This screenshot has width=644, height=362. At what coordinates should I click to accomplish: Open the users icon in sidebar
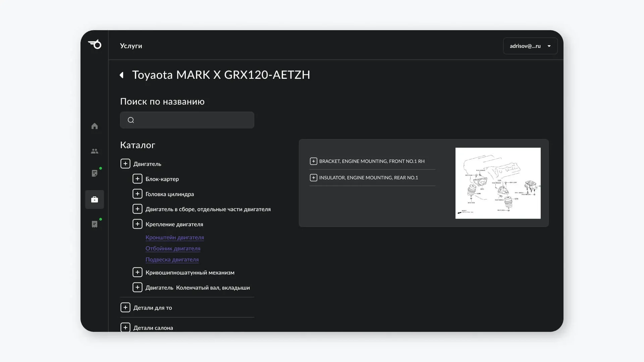pos(95,151)
